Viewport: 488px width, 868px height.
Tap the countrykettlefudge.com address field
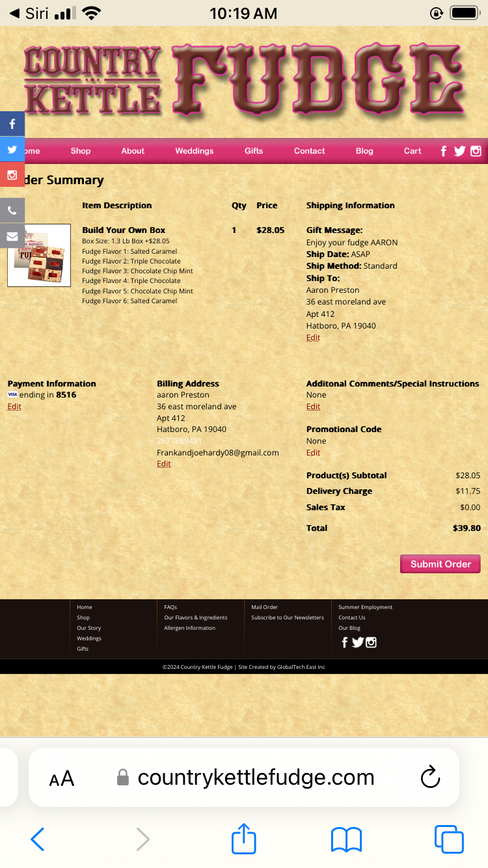coord(244,777)
